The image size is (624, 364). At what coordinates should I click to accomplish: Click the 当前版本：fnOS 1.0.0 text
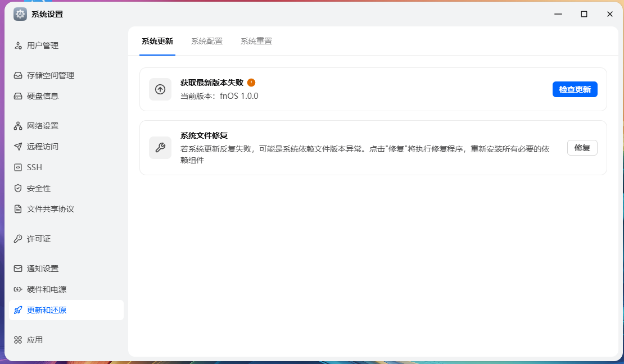point(219,96)
